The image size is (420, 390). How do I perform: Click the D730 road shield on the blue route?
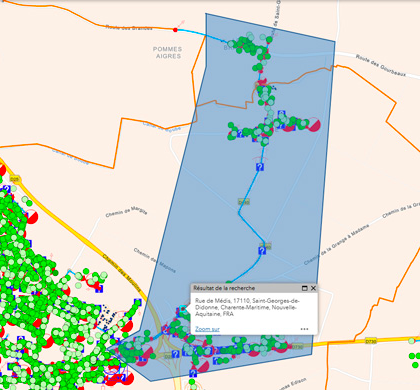tap(244, 202)
